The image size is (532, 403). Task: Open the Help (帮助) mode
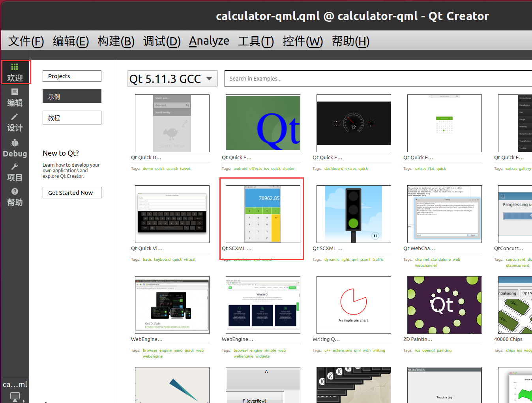click(x=15, y=197)
